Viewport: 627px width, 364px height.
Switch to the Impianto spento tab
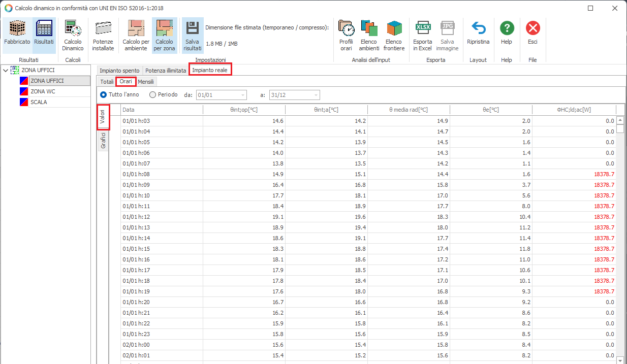pyautogui.click(x=119, y=70)
